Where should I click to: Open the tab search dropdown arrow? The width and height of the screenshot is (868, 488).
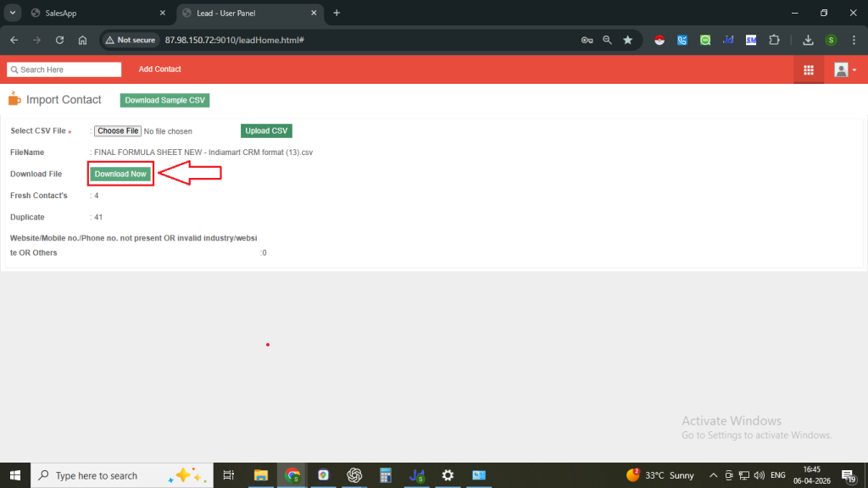coord(14,14)
